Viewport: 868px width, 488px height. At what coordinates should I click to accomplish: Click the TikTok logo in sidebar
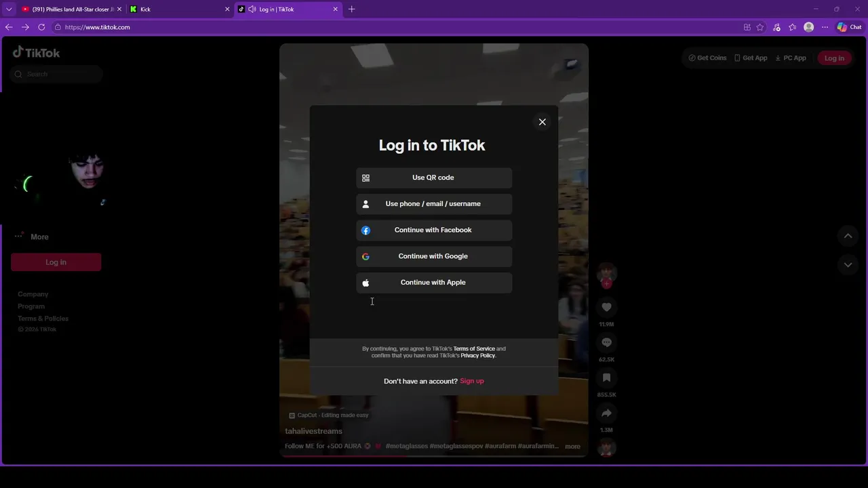(37, 53)
